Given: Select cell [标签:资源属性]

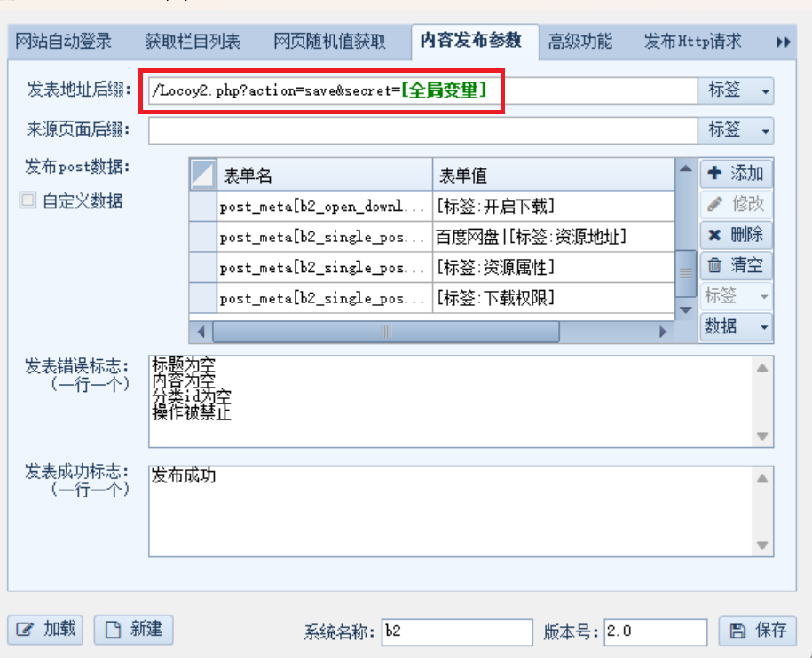Looking at the screenshot, I should coord(554,268).
